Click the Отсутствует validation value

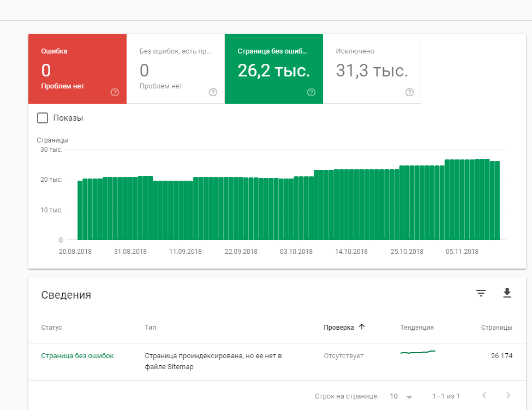point(343,356)
